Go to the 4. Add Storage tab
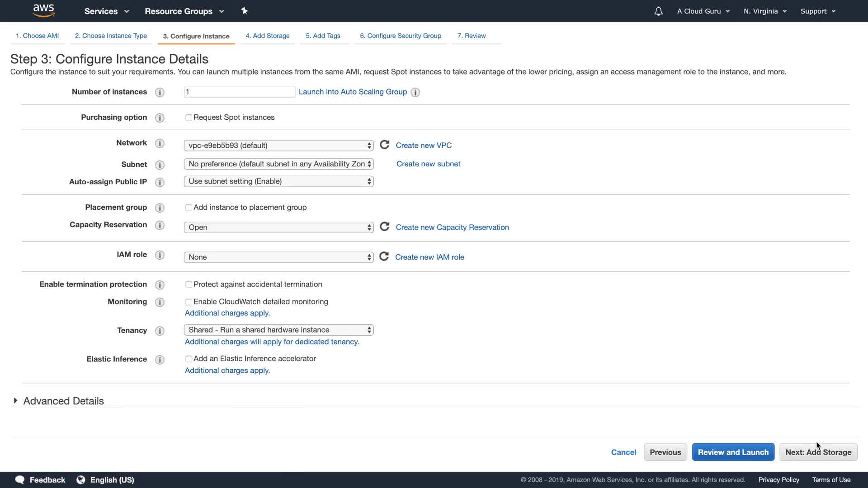The width and height of the screenshot is (868, 488). tap(267, 36)
